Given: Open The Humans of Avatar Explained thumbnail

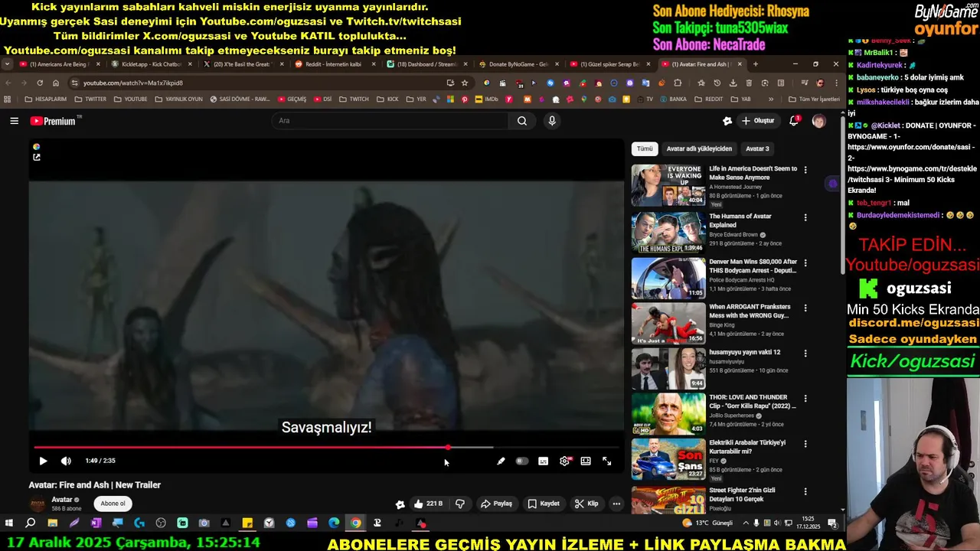Looking at the screenshot, I should [668, 232].
